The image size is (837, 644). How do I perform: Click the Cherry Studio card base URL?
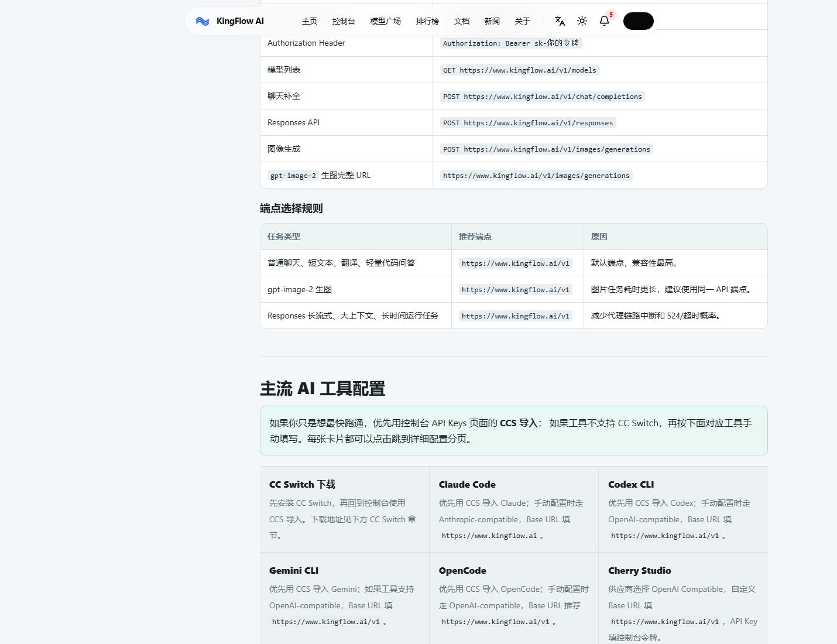click(x=665, y=622)
